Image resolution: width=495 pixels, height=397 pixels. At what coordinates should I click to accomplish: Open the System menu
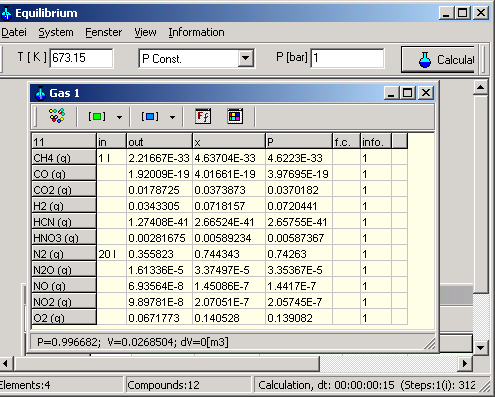click(56, 32)
